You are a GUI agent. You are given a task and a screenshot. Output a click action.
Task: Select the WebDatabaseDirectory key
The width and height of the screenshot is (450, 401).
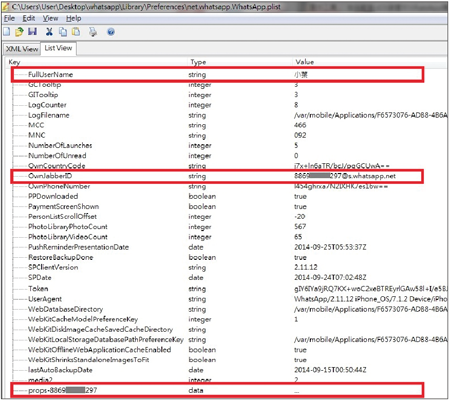click(x=65, y=309)
